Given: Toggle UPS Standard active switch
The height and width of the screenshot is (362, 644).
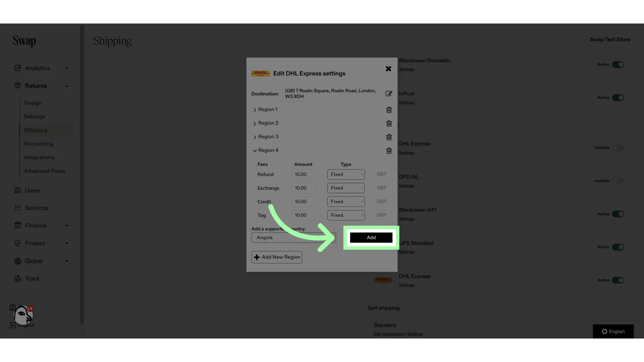Looking at the screenshot, I should [x=618, y=247].
